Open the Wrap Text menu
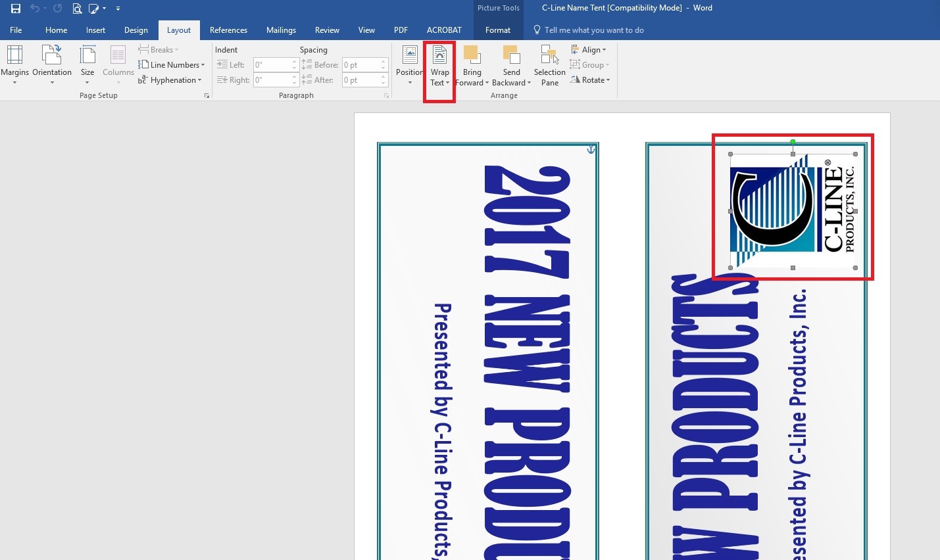 point(439,66)
